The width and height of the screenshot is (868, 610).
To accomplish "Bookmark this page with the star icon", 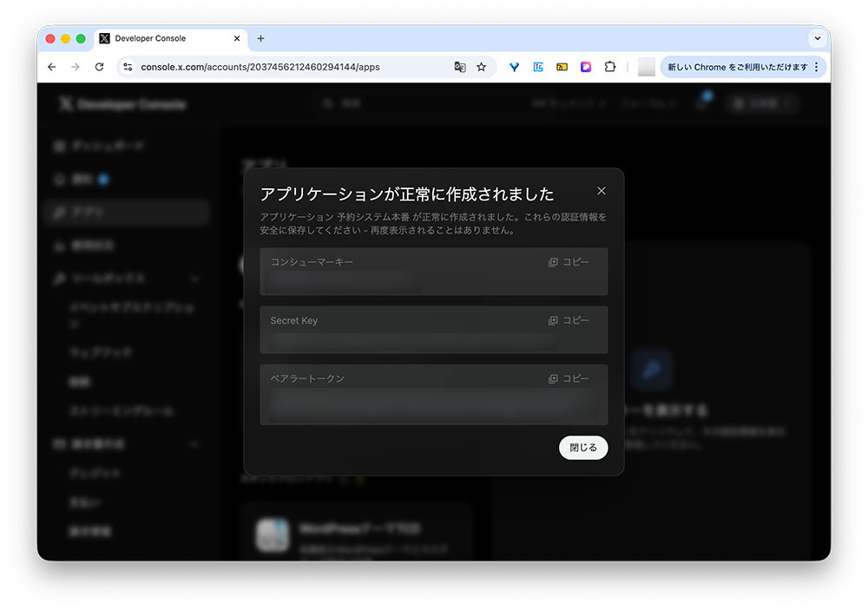I will pyautogui.click(x=483, y=67).
